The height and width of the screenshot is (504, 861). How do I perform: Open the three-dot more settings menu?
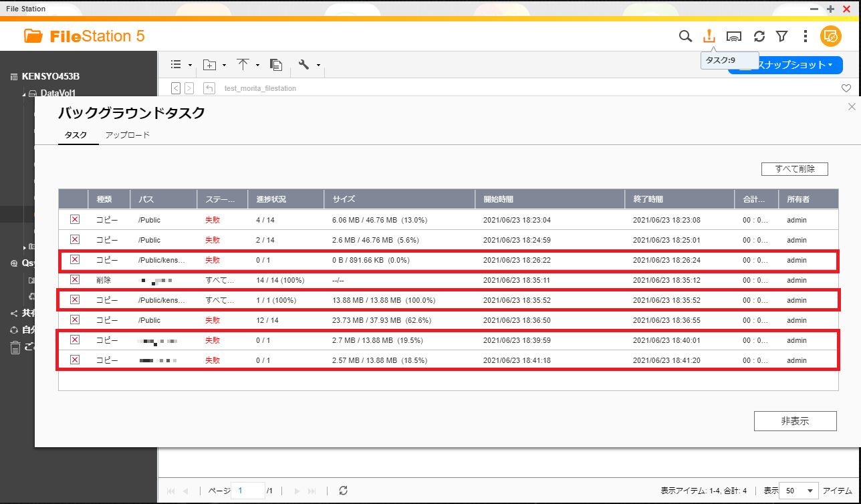coord(806,36)
